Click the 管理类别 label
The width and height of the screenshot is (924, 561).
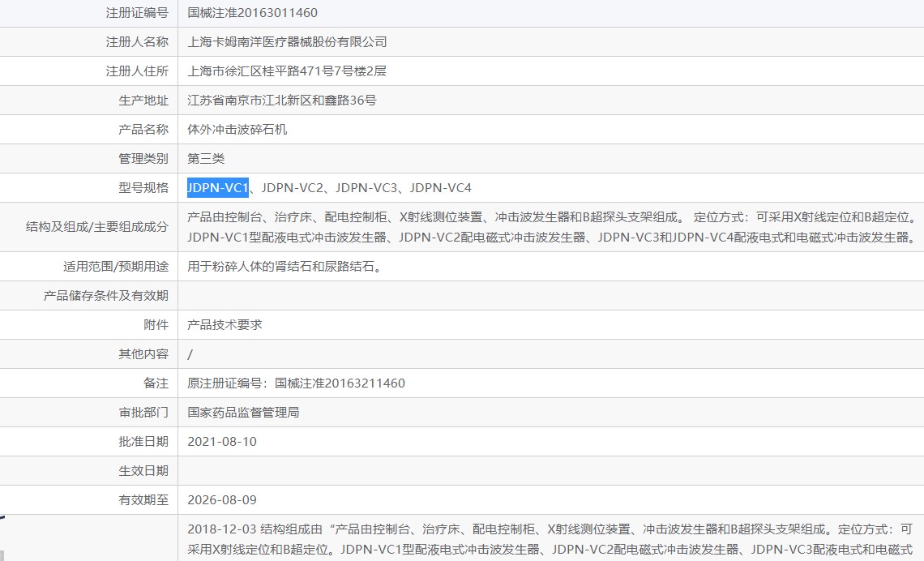(x=143, y=159)
